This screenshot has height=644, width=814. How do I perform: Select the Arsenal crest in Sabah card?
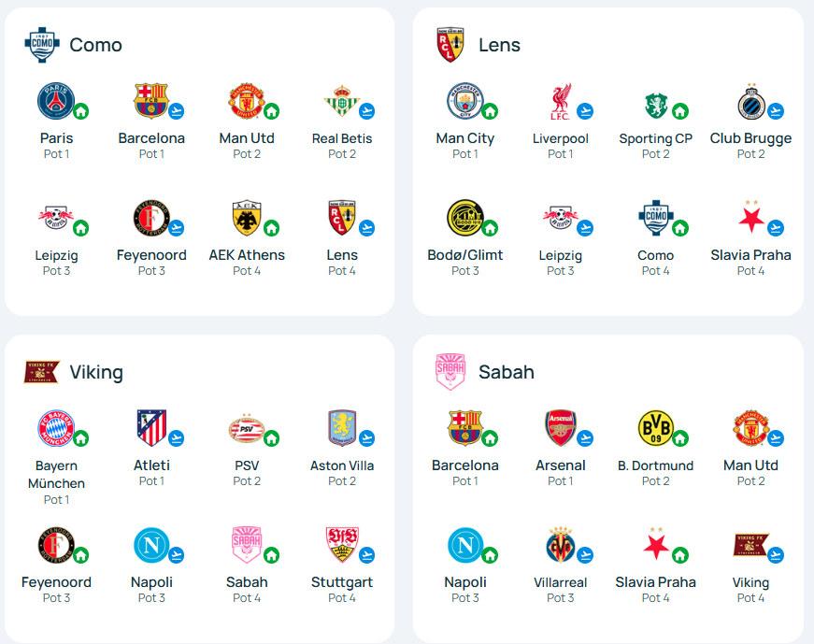(560, 428)
